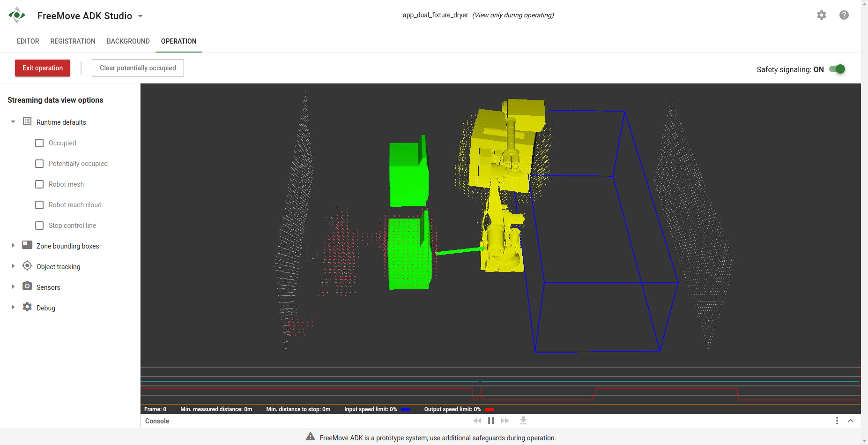This screenshot has width=868, height=445.
Task: Click the Sensors tree label
Action: (x=48, y=287)
